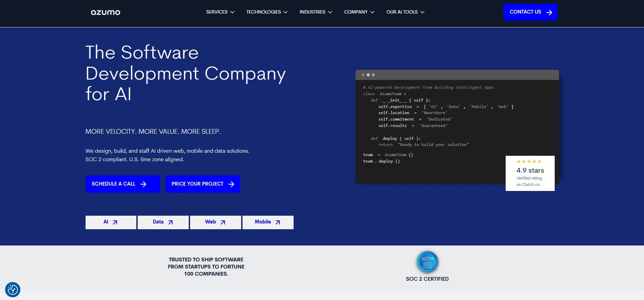Click the arrow icon in Contact Us

(x=549, y=12)
